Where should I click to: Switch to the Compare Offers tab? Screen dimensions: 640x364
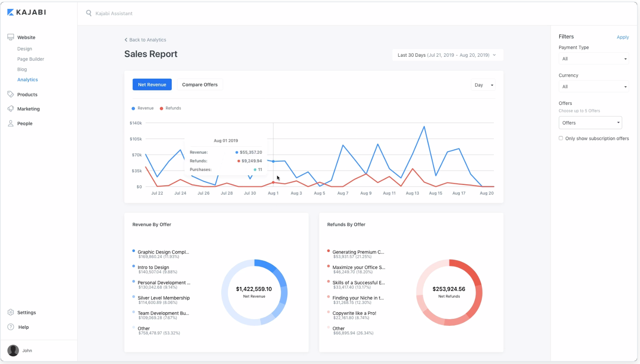coord(200,85)
